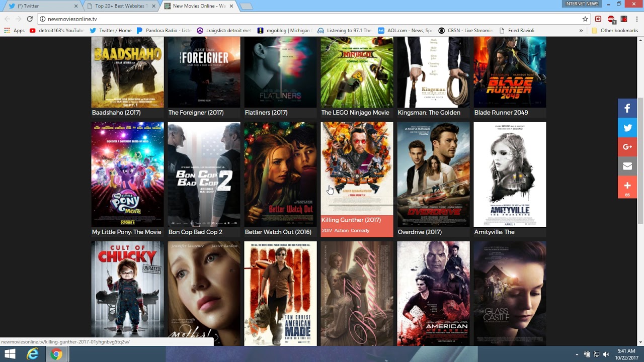The width and height of the screenshot is (644, 362).
Task: Open Overdrive poster
Action: click(x=433, y=174)
